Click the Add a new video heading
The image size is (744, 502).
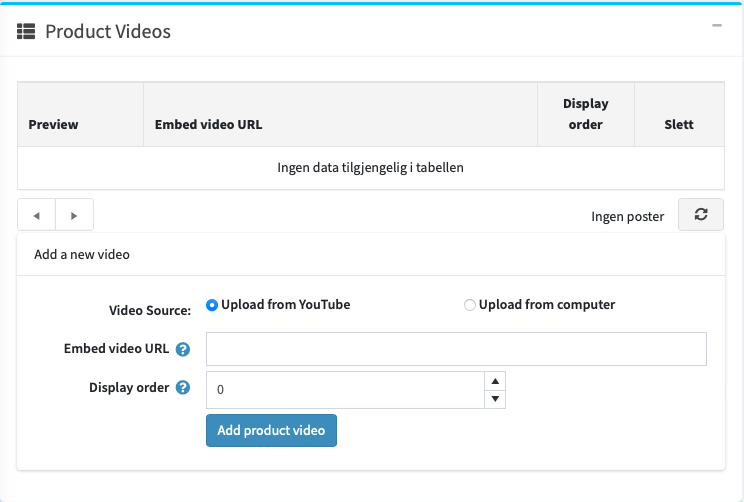click(x=82, y=255)
